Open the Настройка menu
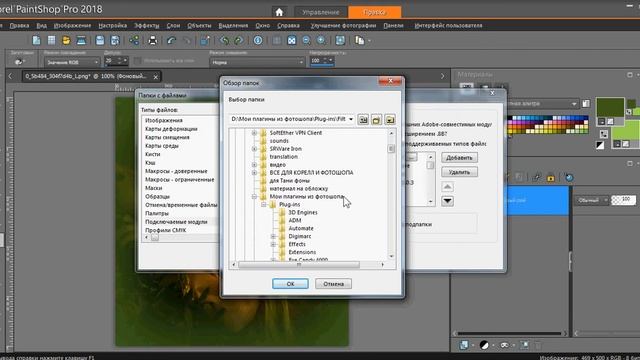Image resolution: width=640 pixels, height=360 pixels. point(113,25)
